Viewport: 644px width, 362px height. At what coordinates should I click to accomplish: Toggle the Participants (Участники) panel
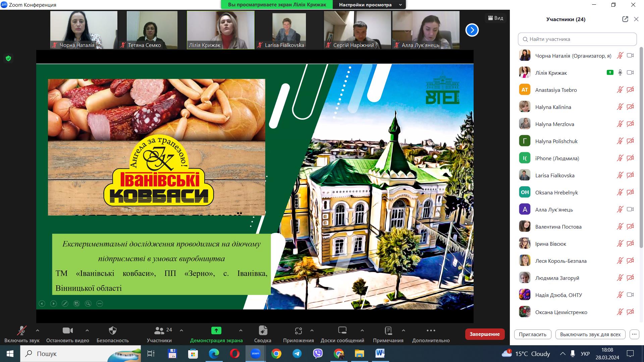pos(159,331)
